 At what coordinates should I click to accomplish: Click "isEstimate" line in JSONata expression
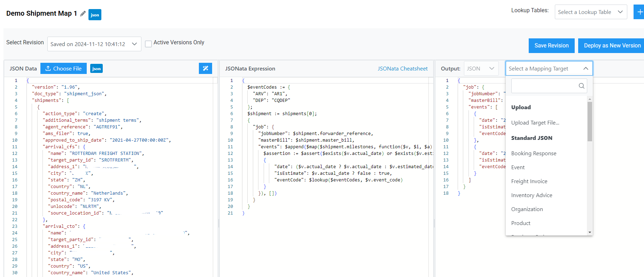[x=333, y=173]
